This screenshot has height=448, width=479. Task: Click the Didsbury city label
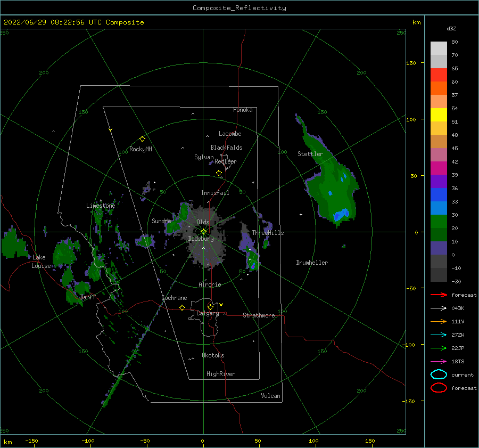pos(201,239)
